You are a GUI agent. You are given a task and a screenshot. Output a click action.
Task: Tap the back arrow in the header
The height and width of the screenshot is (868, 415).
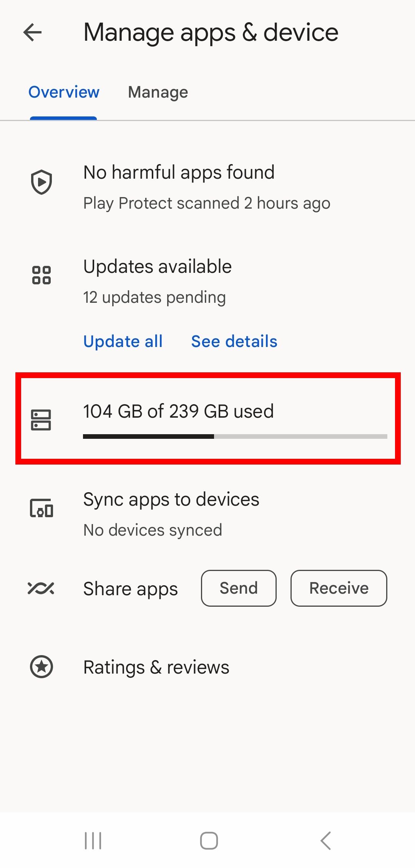(x=32, y=32)
